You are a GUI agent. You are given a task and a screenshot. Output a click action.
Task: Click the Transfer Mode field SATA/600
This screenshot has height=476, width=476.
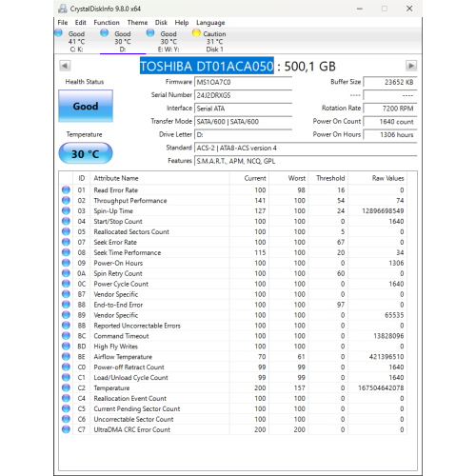[243, 122]
